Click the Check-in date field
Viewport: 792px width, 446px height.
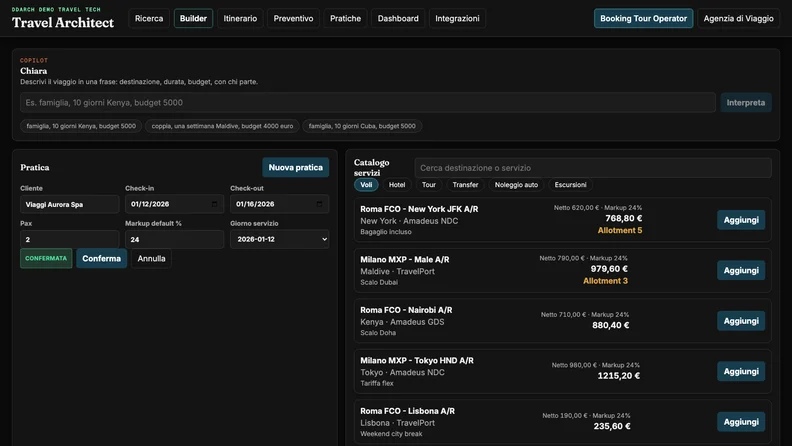click(x=174, y=204)
